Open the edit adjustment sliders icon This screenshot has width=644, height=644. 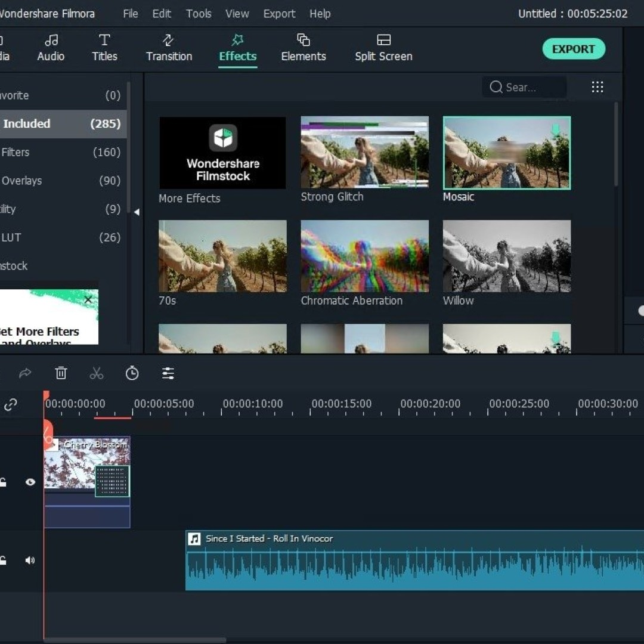(168, 373)
